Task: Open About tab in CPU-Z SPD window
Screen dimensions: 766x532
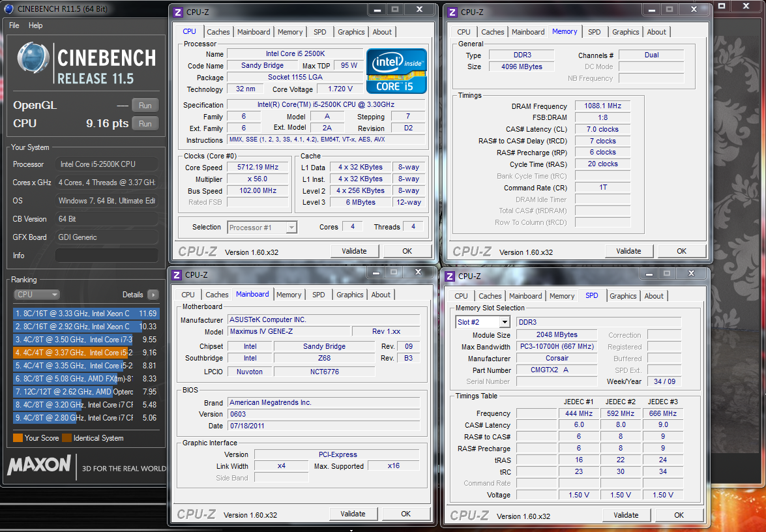Action: [x=654, y=295]
